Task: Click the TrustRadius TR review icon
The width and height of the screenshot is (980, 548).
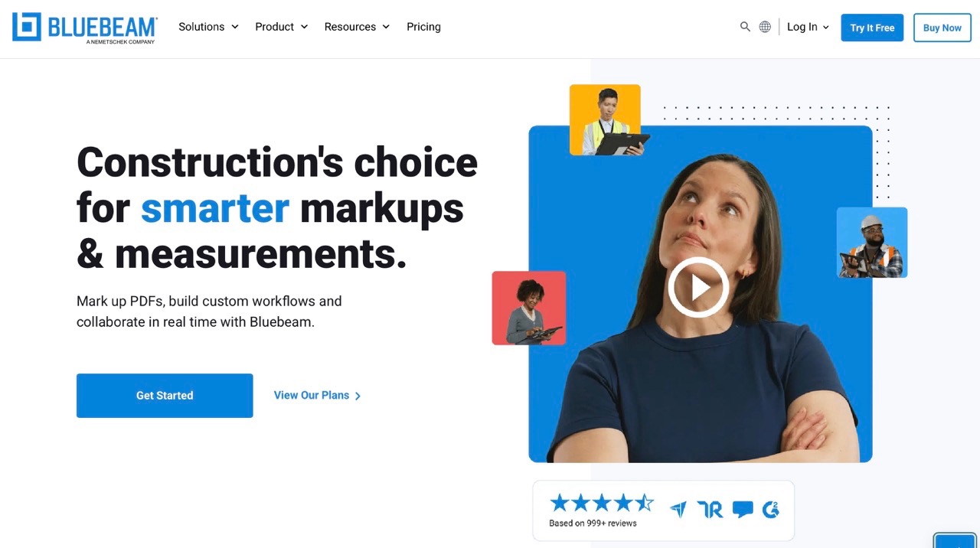Action: pos(710,510)
